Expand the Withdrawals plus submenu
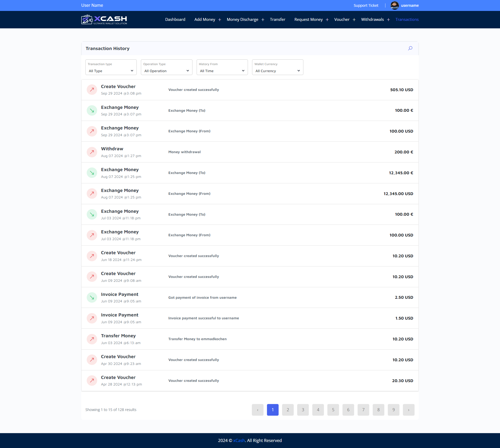500x448 pixels. pyautogui.click(x=388, y=20)
